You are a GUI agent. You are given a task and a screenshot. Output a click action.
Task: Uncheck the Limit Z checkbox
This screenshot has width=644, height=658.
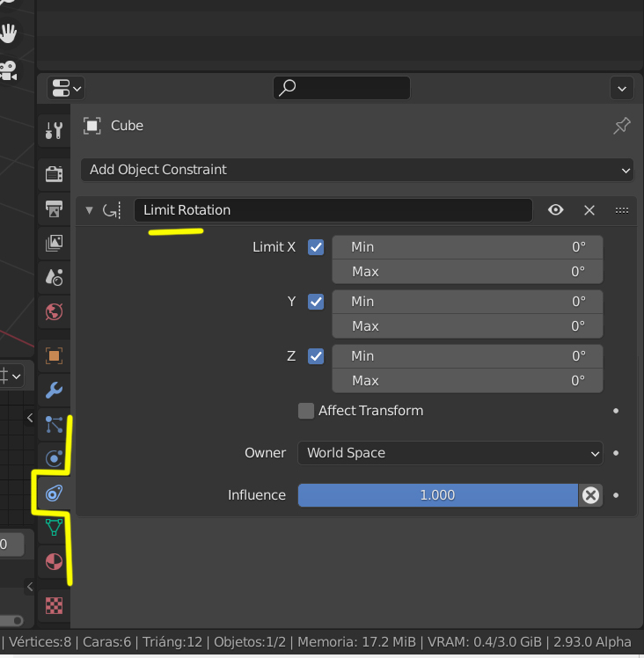[x=316, y=356]
